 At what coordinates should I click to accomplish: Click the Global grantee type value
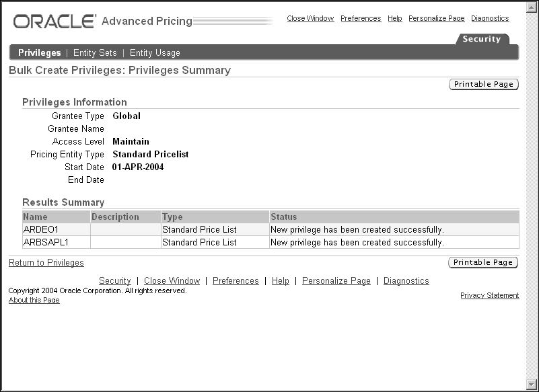pos(127,116)
